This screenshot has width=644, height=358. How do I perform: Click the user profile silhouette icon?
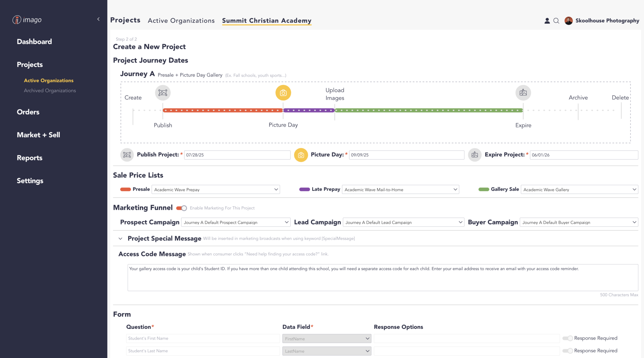(x=547, y=21)
